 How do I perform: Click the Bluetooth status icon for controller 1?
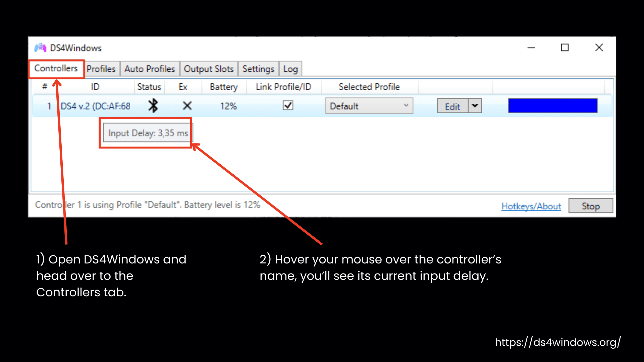pyautogui.click(x=153, y=106)
